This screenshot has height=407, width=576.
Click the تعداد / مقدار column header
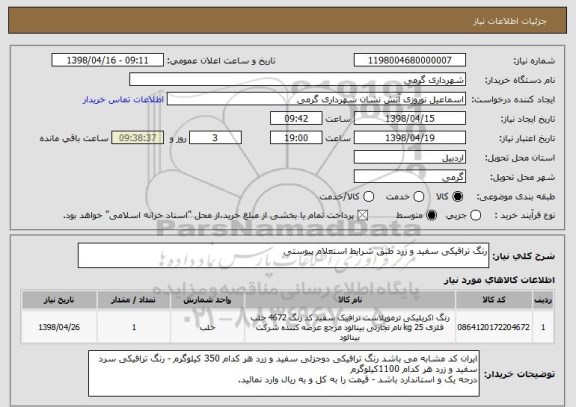134,300
